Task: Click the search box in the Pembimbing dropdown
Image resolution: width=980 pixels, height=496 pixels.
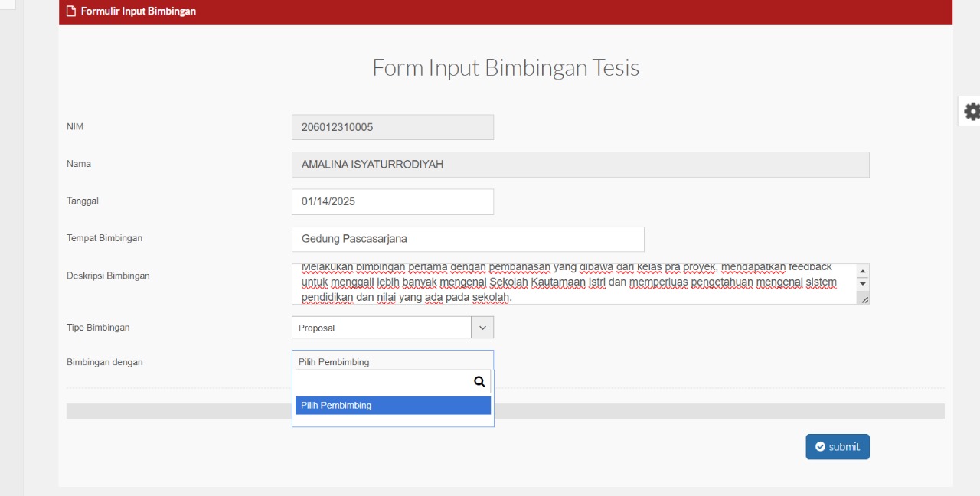Action: (x=383, y=381)
